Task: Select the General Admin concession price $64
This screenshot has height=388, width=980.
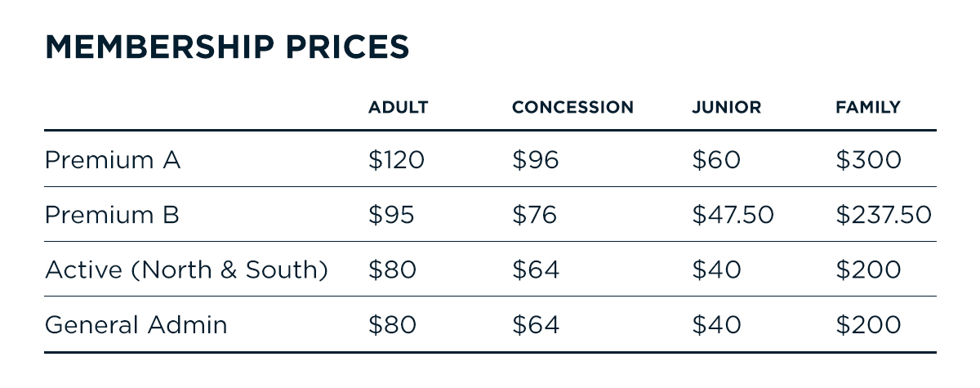Action: pos(536,325)
